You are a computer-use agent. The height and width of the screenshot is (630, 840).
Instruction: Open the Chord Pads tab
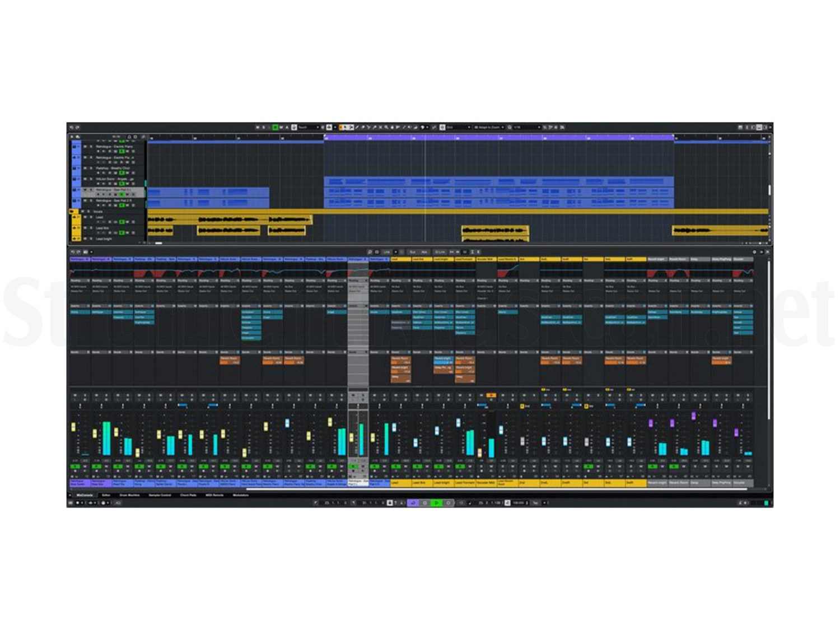189,495
